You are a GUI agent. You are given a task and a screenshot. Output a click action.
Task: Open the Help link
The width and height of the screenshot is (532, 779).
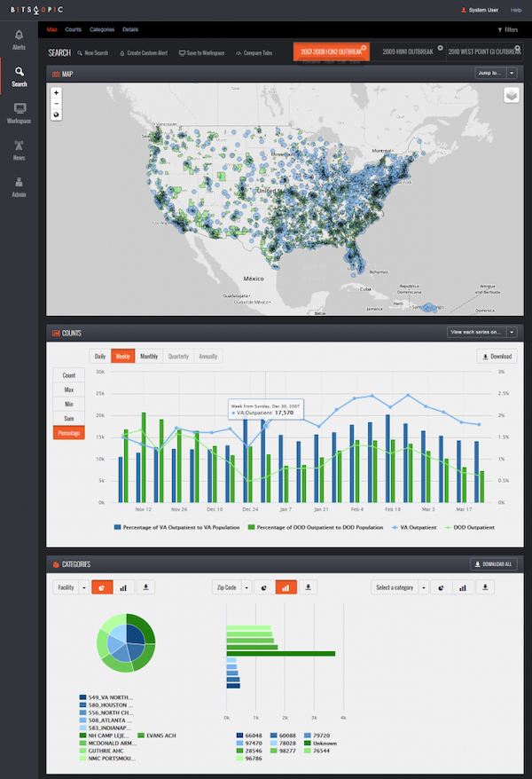tap(516, 10)
